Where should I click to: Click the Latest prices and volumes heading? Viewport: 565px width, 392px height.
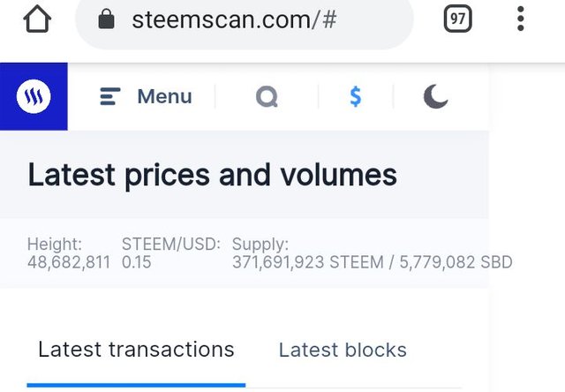click(x=212, y=175)
